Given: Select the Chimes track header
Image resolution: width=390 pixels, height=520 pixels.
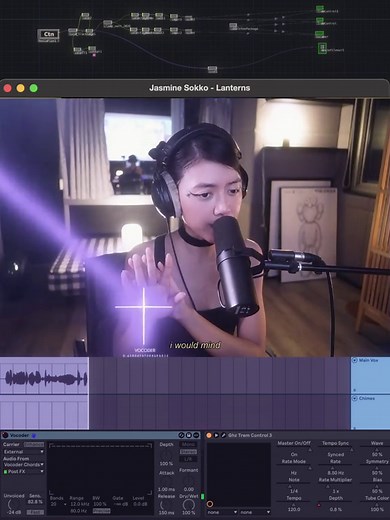Looking at the screenshot, I should click(370, 413).
